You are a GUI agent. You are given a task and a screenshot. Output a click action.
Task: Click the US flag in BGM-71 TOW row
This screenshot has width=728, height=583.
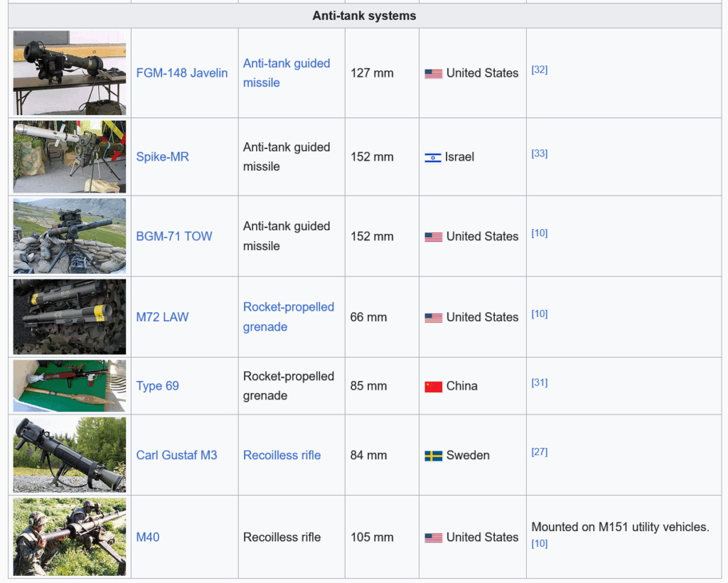point(433,237)
